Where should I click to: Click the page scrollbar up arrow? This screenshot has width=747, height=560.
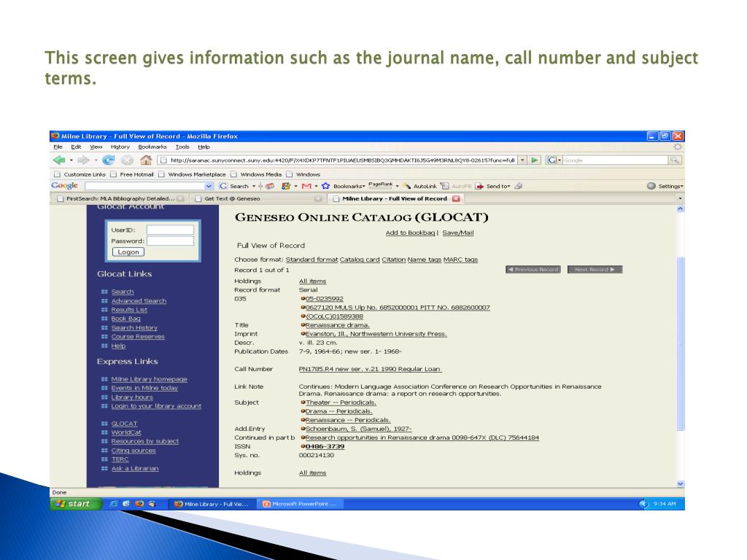[681, 209]
